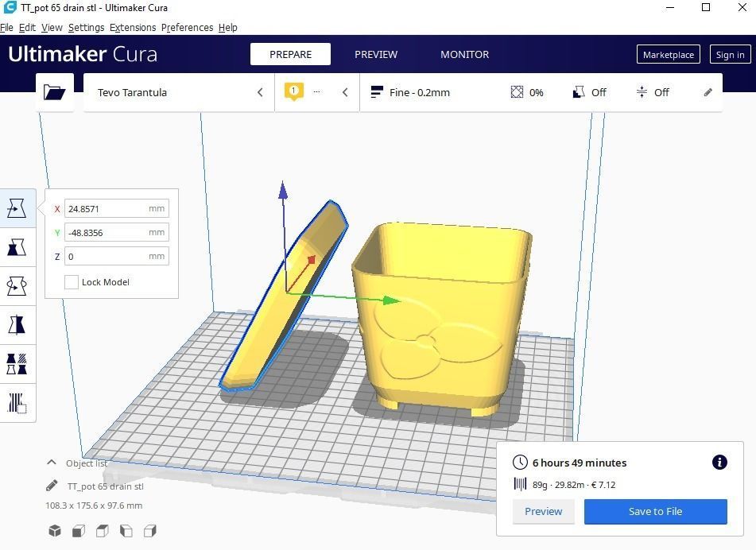Click the Ultimaker Cura header logo text
Screen dimensions: 756x550
pos(83,54)
